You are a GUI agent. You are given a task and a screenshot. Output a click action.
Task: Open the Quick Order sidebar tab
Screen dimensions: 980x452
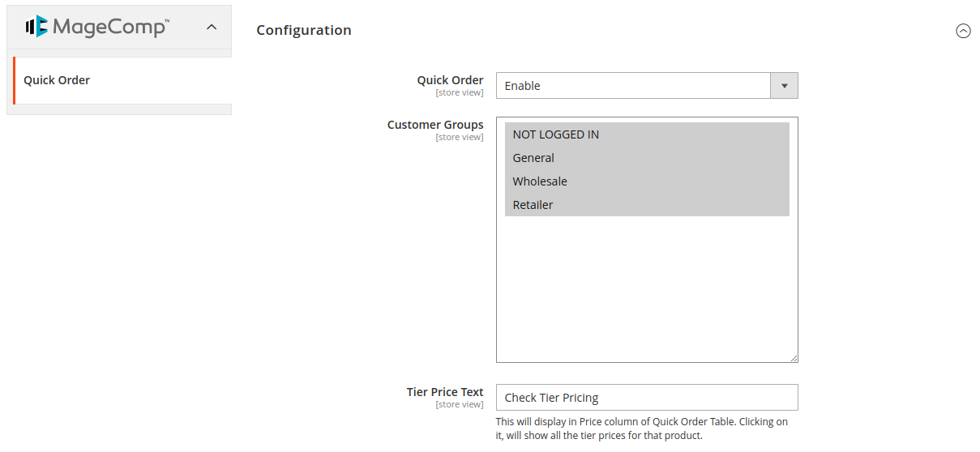tap(57, 80)
